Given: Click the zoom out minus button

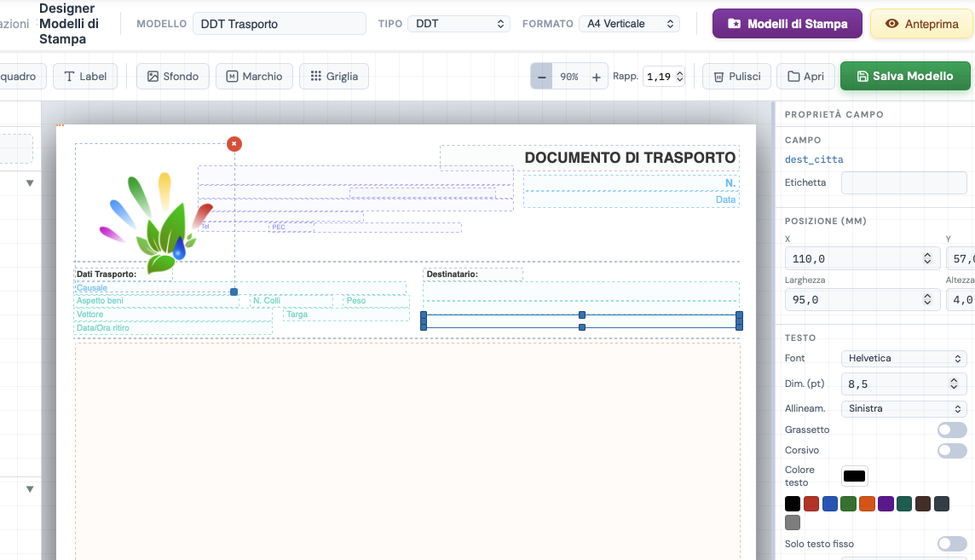Looking at the screenshot, I should point(541,77).
